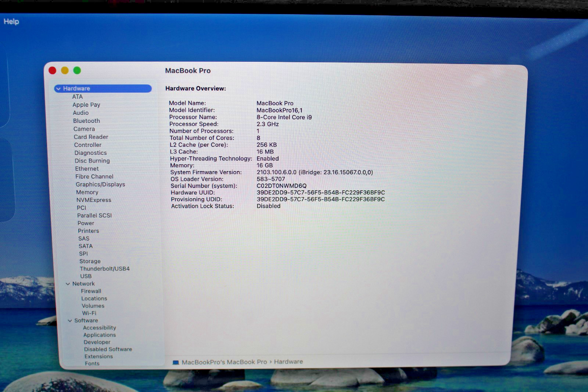The height and width of the screenshot is (392, 588).
Task: Collapse the Hardware section chevron
Action: 58,89
